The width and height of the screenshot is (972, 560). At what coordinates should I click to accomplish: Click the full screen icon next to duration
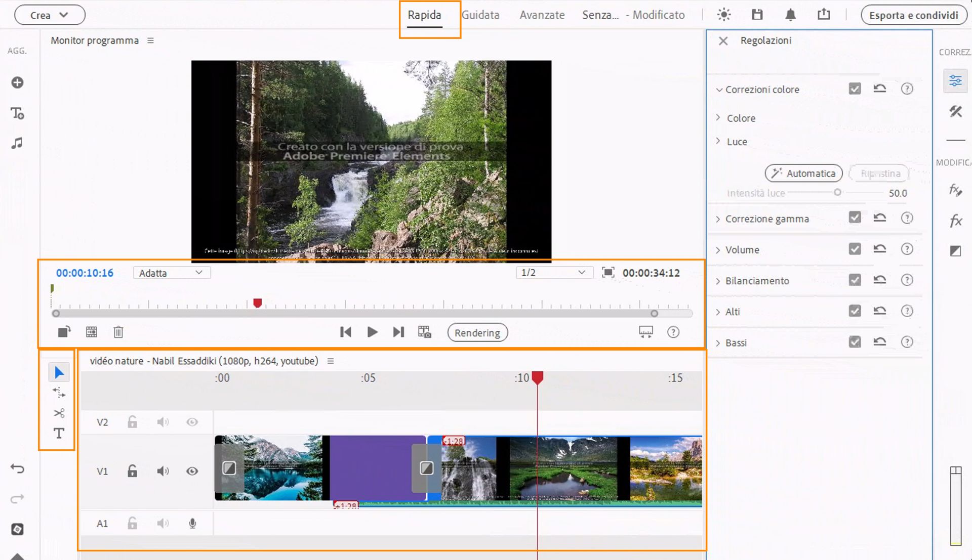pyautogui.click(x=608, y=273)
